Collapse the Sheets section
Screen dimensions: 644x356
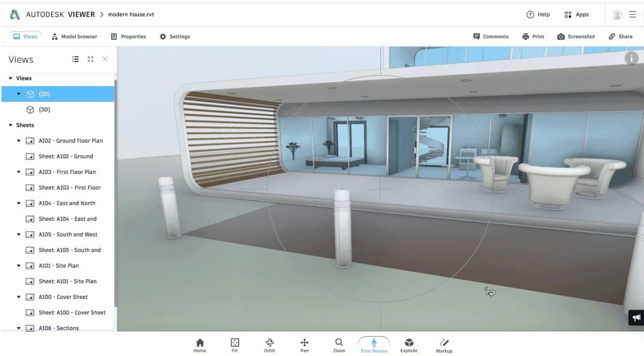[x=11, y=125]
